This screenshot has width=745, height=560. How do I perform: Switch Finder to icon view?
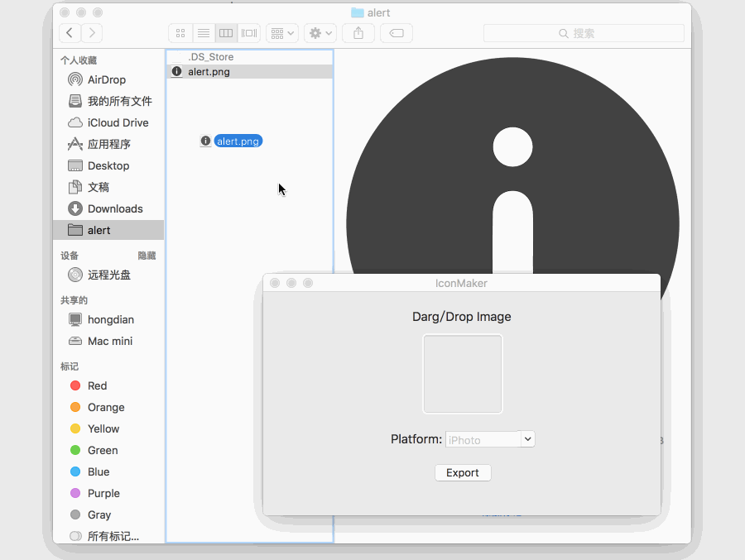[180, 33]
